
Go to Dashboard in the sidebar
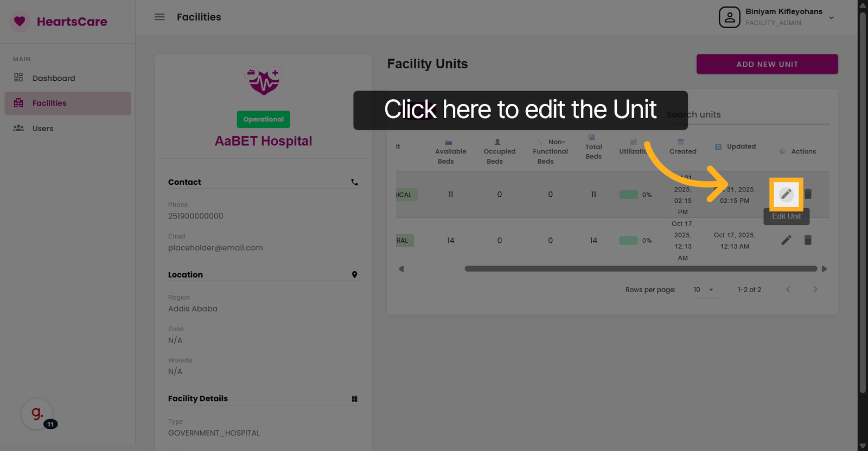point(68,78)
